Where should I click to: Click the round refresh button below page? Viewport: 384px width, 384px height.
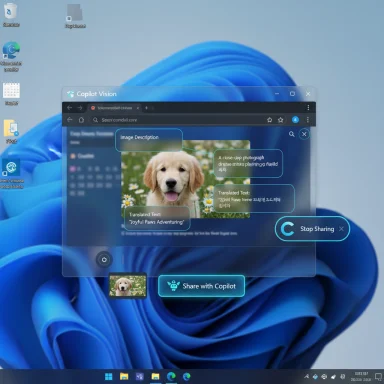(104, 260)
